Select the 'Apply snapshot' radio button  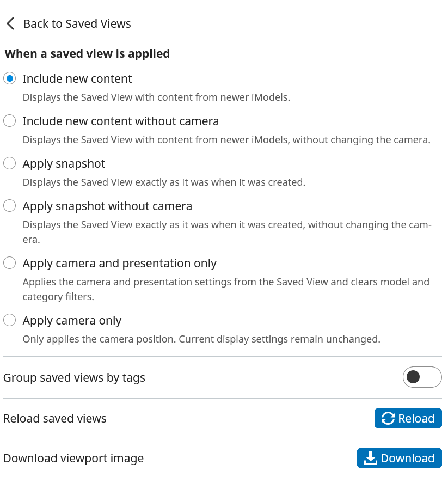coord(10,163)
